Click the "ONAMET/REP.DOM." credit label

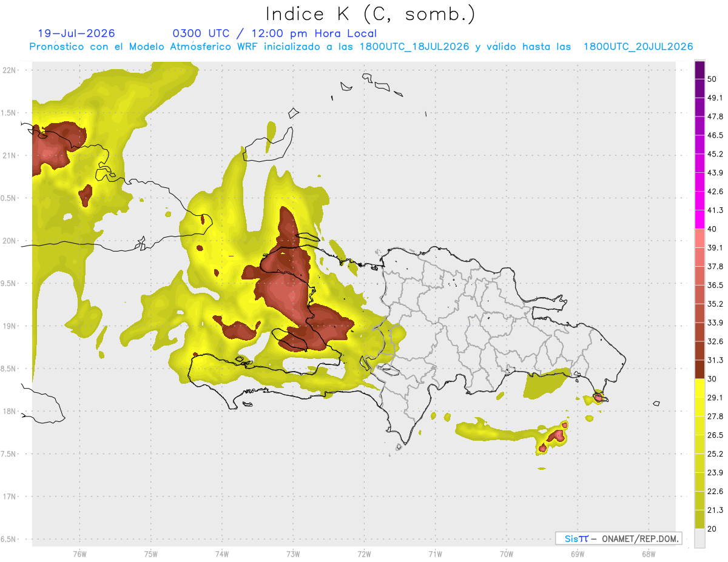click(641, 538)
